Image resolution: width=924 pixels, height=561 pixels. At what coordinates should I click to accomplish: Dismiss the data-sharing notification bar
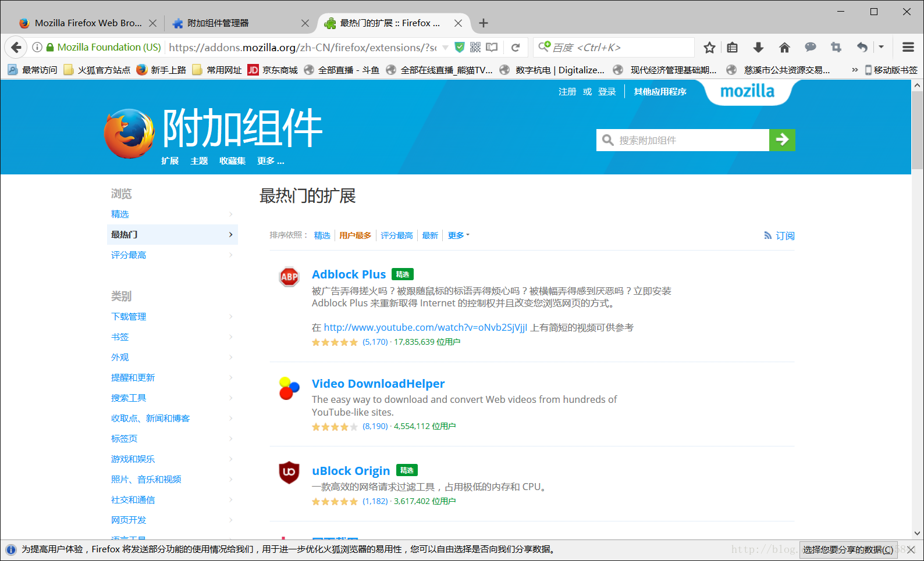click(x=911, y=549)
